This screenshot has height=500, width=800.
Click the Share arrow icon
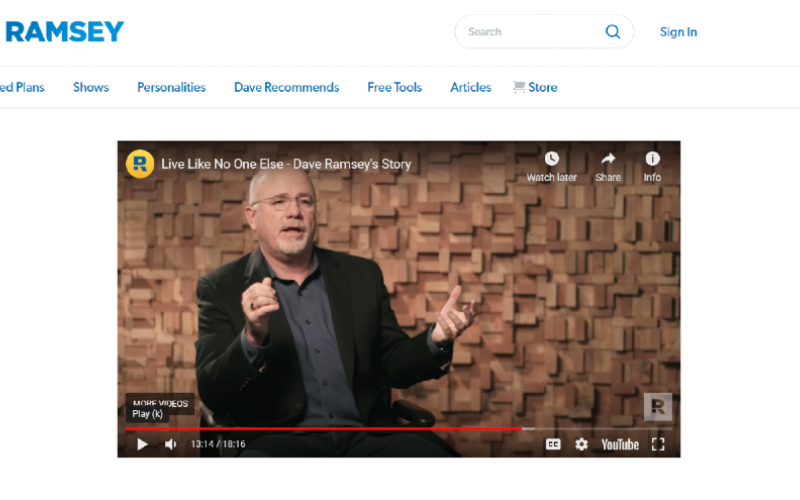[x=608, y=159]
